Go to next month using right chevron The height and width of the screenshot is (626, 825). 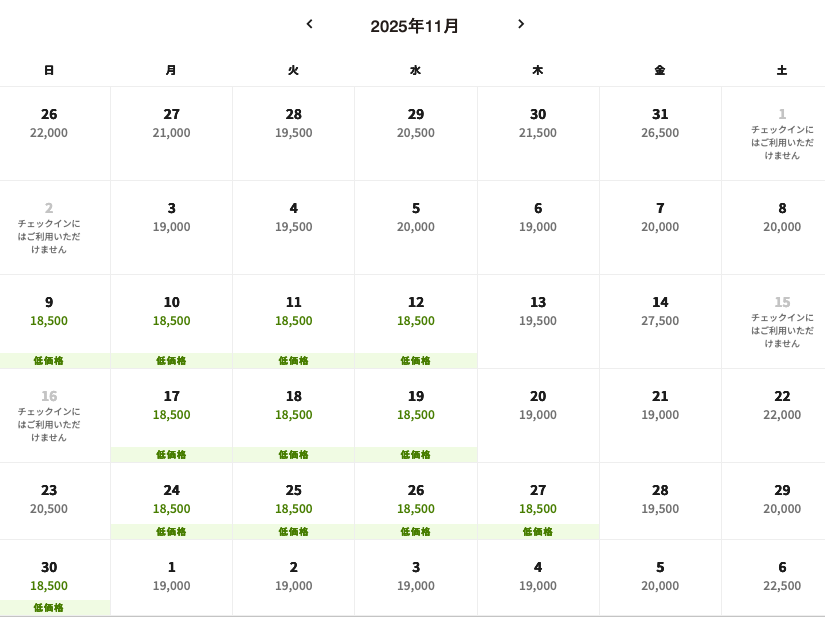pyautogui.click(x=520, y=24)
